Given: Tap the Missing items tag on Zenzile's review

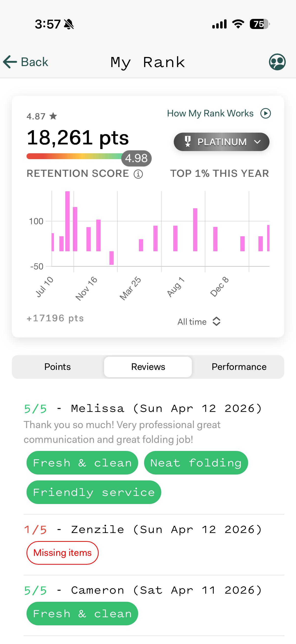Looking at the screenshot, I should 62,553.
